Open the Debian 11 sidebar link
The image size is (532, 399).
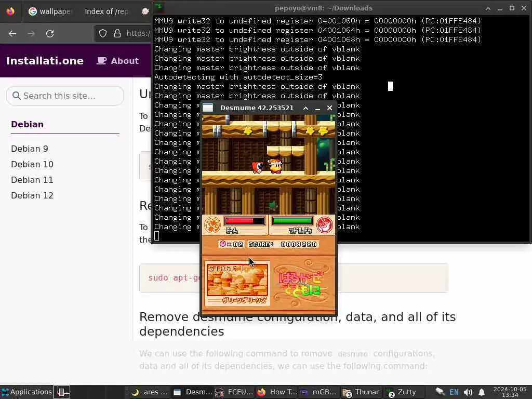click(32, 180)
